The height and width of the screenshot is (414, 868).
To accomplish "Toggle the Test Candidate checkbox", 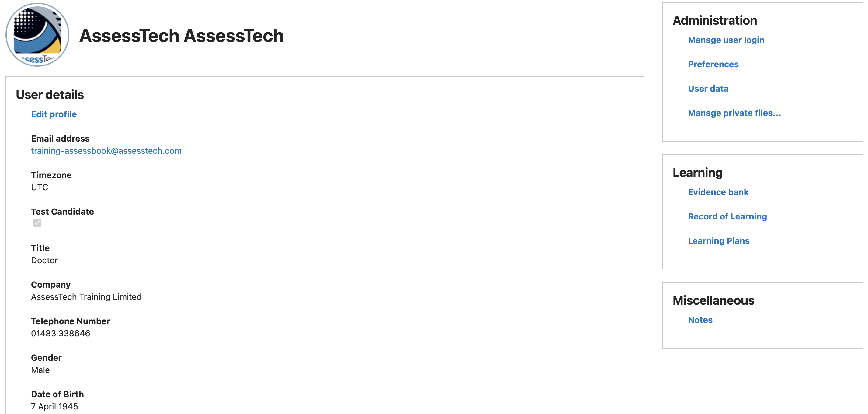I will [x=37, y=223].
